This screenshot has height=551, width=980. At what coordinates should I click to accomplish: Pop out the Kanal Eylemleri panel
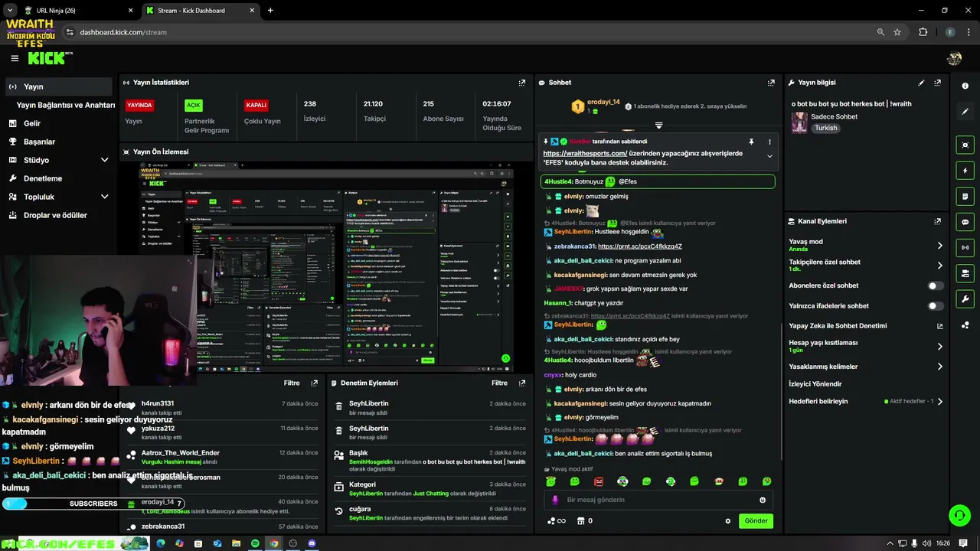click(937, 221)
